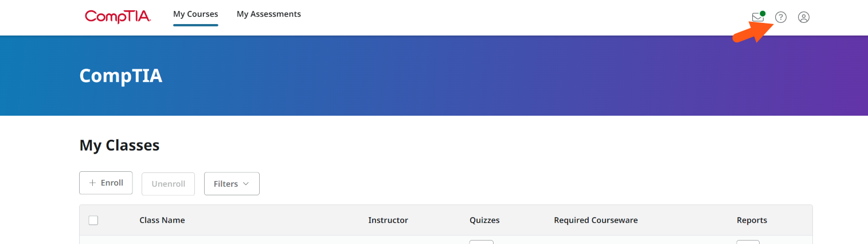The image size is (868, 244).
Task: Click the green notification dot on envelope
Action: coord(763,13)
